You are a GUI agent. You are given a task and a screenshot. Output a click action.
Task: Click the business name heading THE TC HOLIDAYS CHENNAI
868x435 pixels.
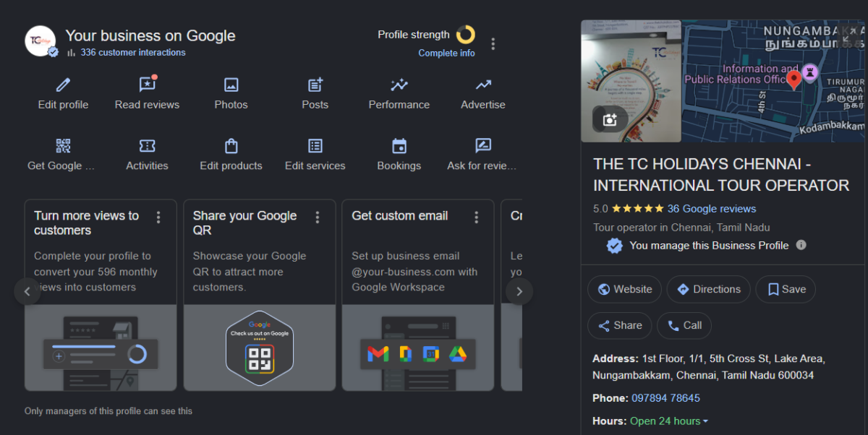(721, 175)
